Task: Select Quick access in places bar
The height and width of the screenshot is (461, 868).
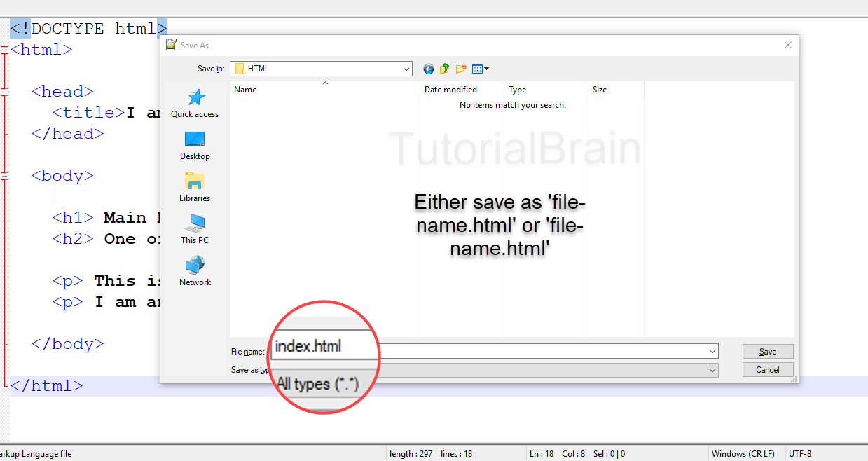Action: click(195, 103)
